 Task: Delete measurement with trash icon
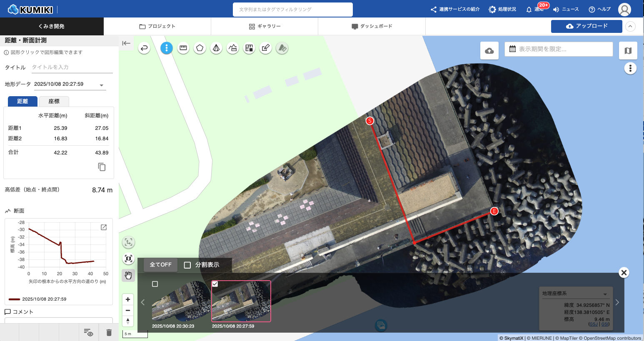tap(109, 332)
